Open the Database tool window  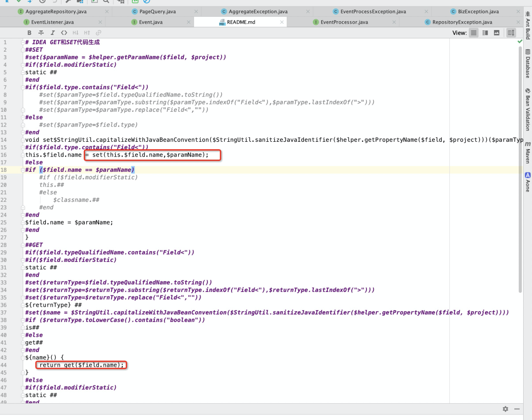tap(528, 64)
